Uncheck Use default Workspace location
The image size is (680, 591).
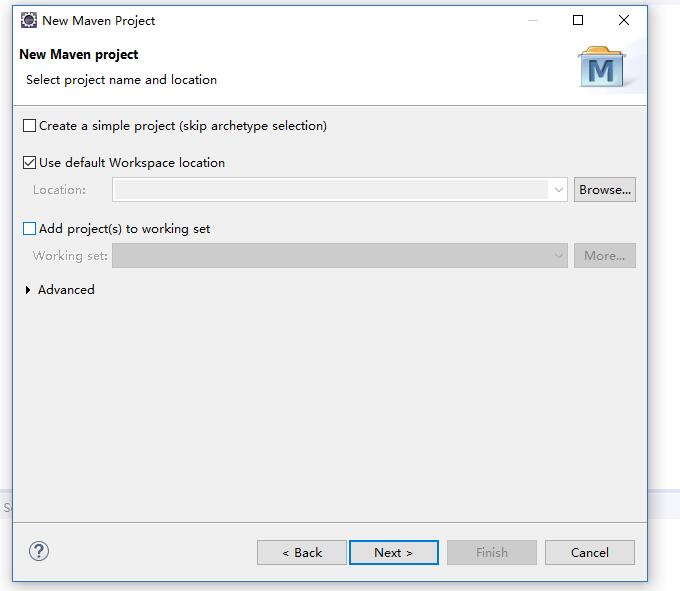click(x=29, y=163)
